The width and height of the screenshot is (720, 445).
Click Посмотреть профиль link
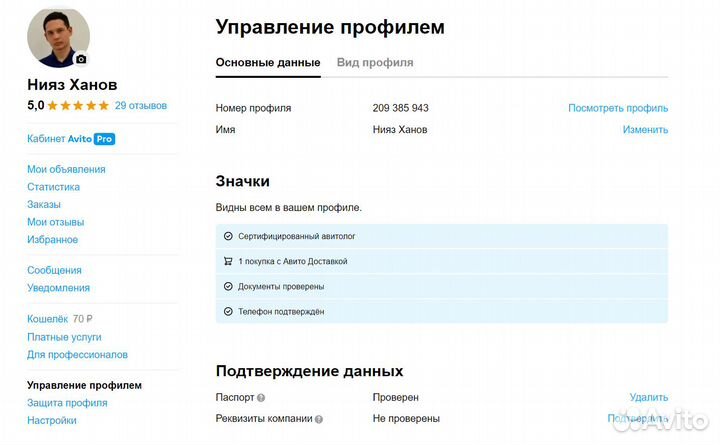coord(618,108)
